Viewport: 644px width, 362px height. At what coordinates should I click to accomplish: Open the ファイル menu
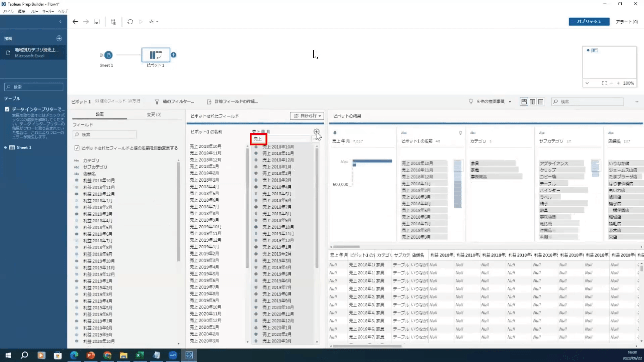pyautogui.click(x=7, y=11)
